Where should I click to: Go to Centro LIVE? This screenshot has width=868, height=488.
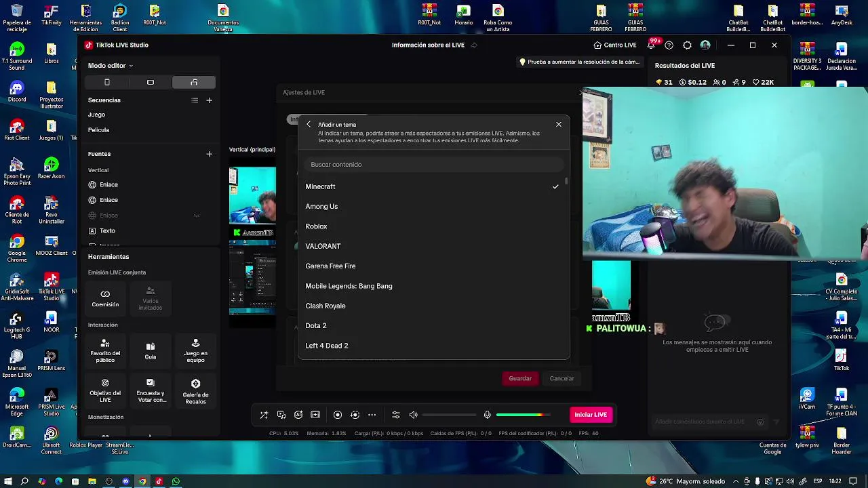point(614,45)
